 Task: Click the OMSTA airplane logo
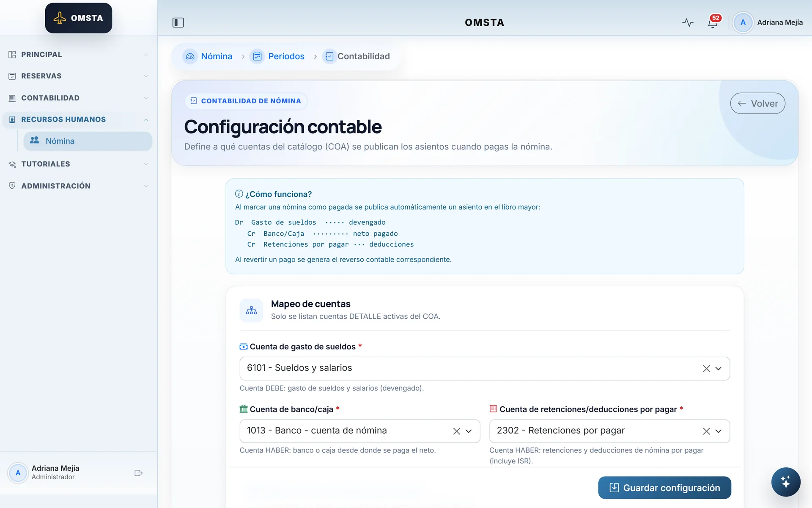click(79, 18)
